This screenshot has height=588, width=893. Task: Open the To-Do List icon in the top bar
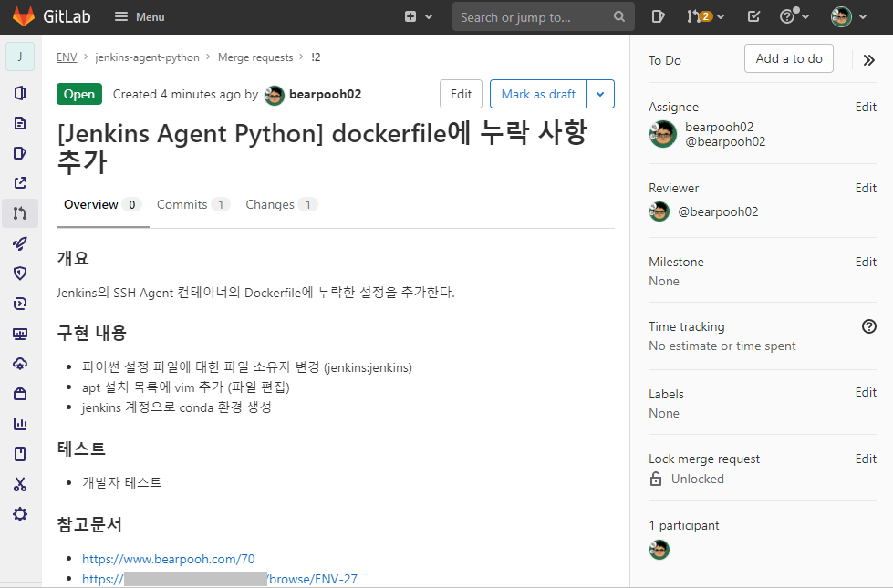753,16
